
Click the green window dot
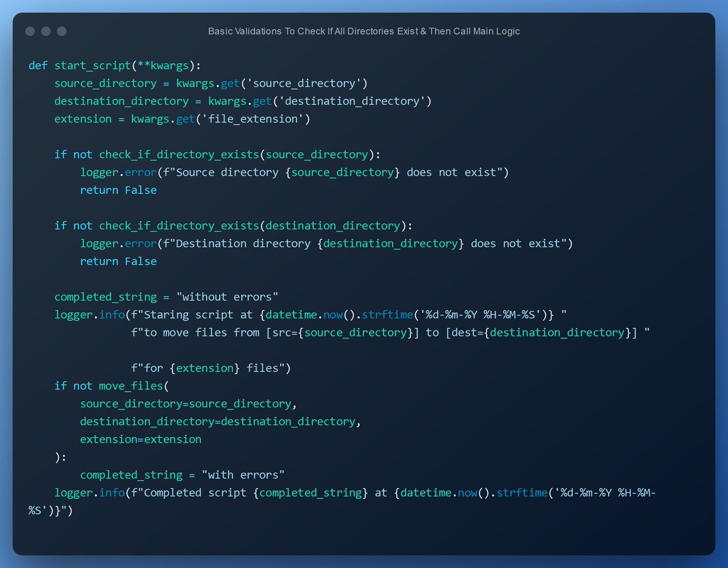pyautogui.click(x=60, y=31)
